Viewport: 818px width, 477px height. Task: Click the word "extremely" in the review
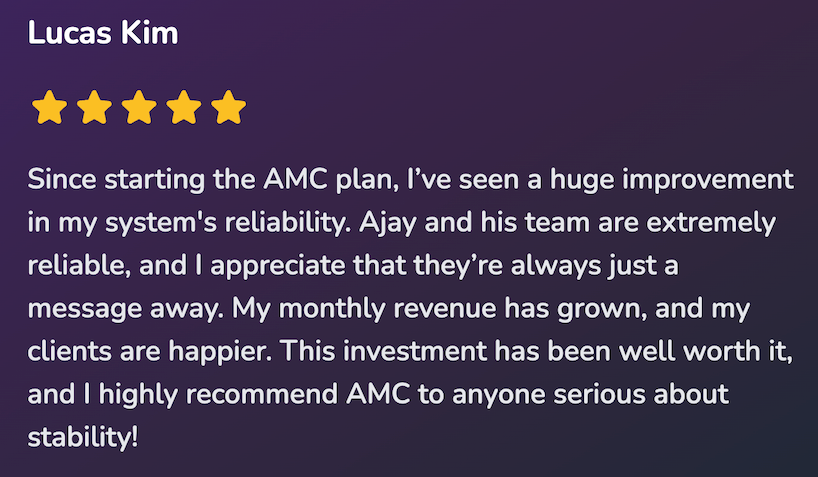[711, 223]
